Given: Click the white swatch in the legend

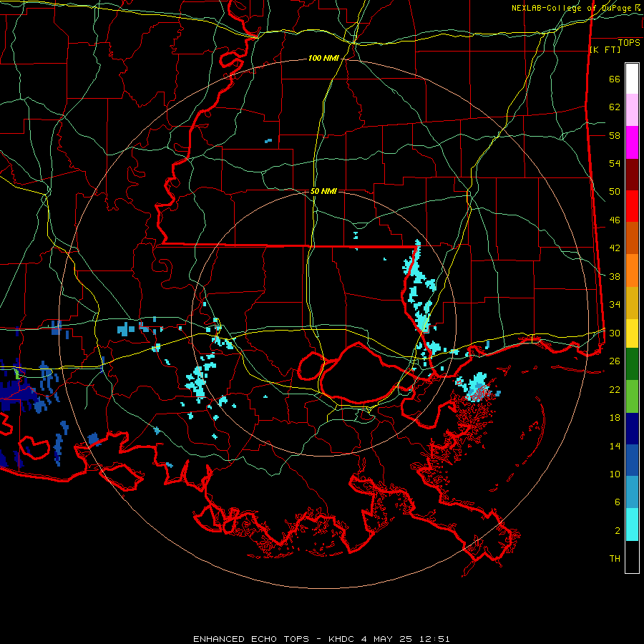Looking at the screenshot, I should (632, 79).
